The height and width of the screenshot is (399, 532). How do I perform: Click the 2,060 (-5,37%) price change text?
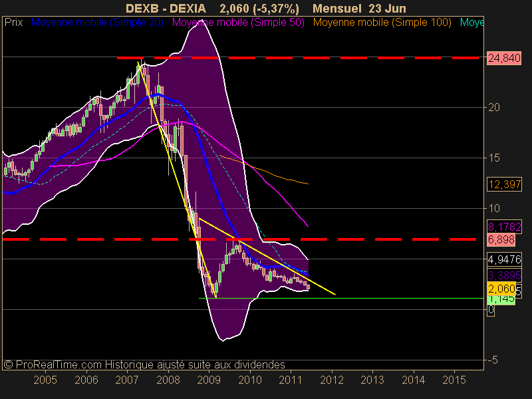(x=259, y=8)
